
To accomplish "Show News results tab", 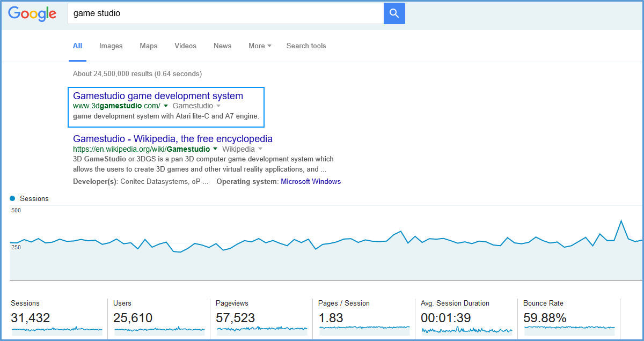I will (x=223, y=46).
